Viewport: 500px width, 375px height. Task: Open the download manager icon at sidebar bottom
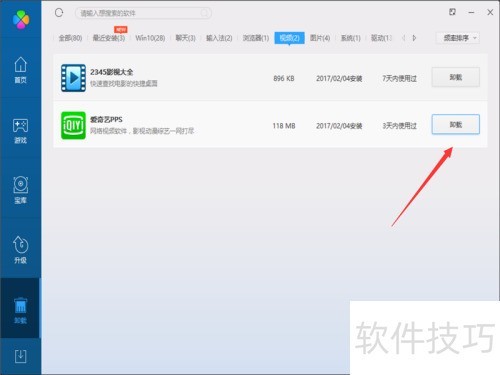coord(20,356)
